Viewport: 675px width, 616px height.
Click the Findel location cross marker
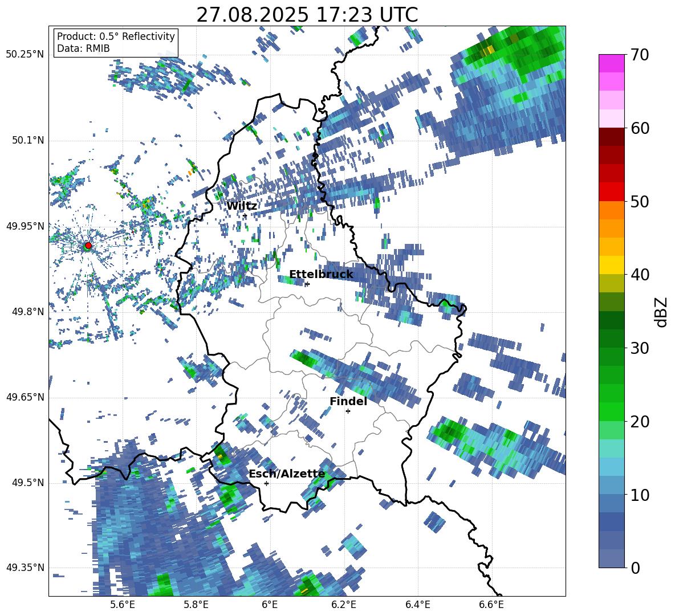click(348, 411)
